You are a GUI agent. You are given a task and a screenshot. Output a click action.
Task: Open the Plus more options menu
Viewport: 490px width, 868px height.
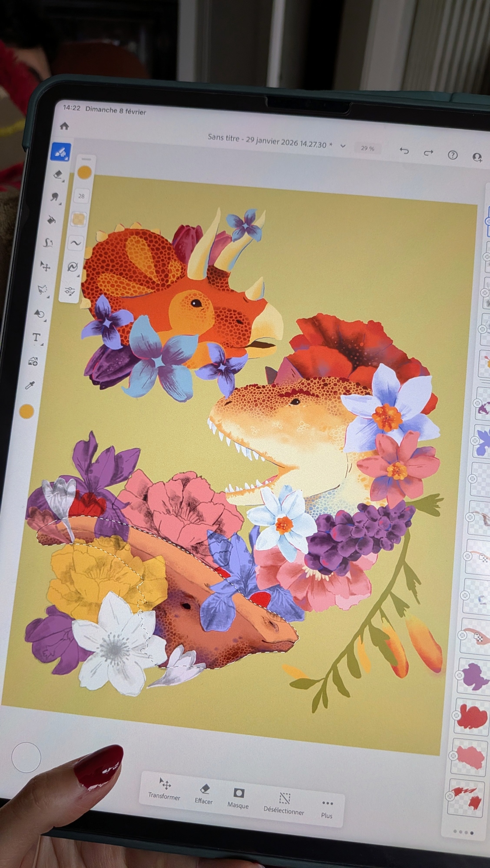[x=327, y=809]
